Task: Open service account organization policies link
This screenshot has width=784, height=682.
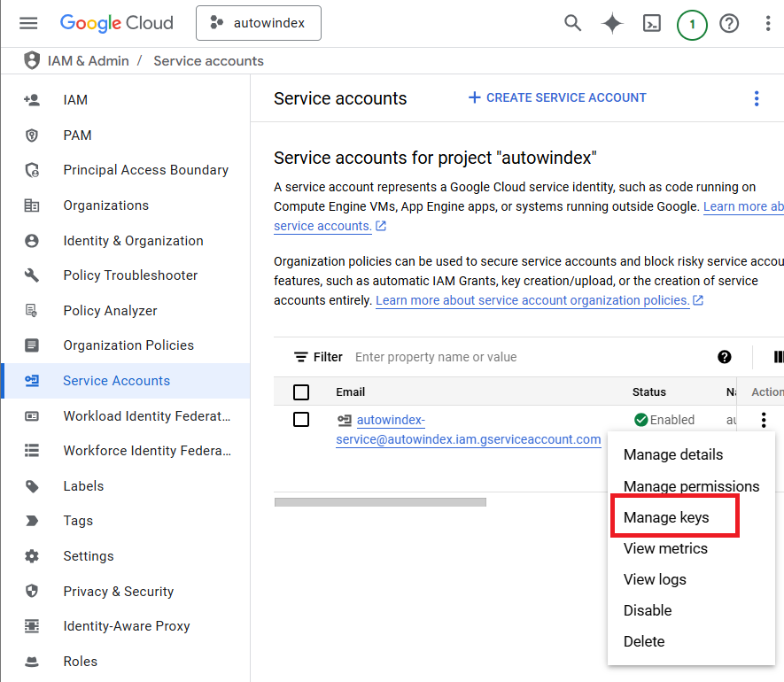Action: click(539, 300)
